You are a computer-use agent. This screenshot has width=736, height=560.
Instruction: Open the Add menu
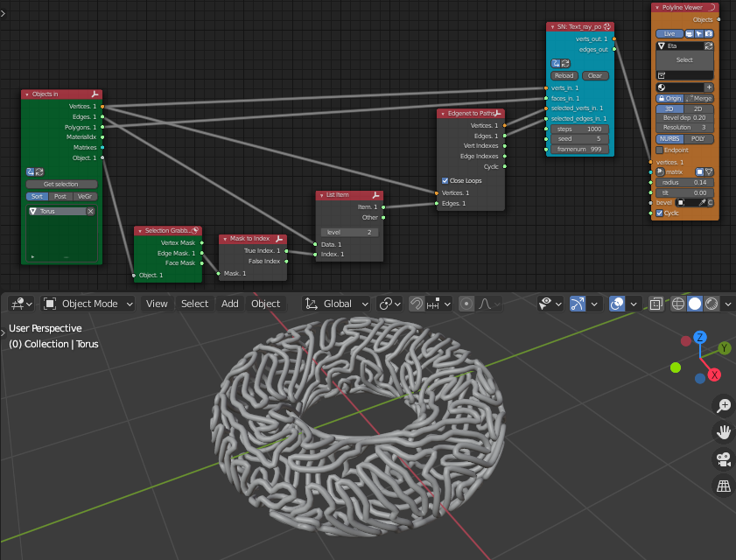pos(229,304)
